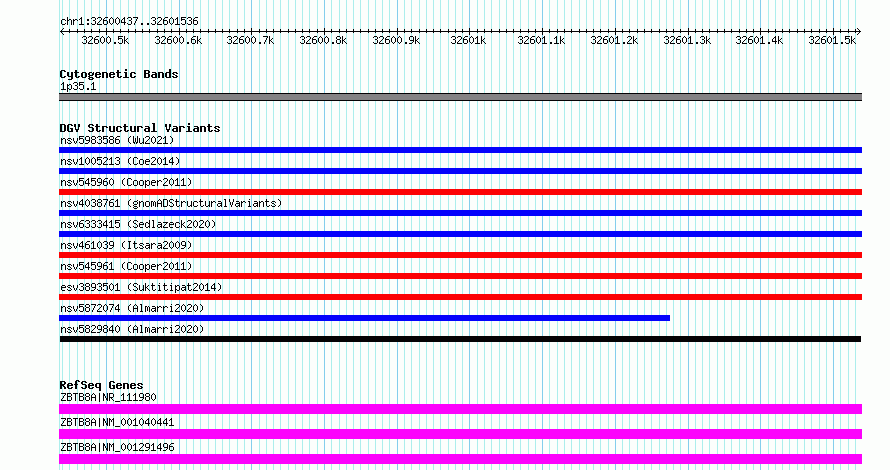890x470 pixels.
Task: Click the 32601.2k ruler tick label
Action: (x=614, y=40)
